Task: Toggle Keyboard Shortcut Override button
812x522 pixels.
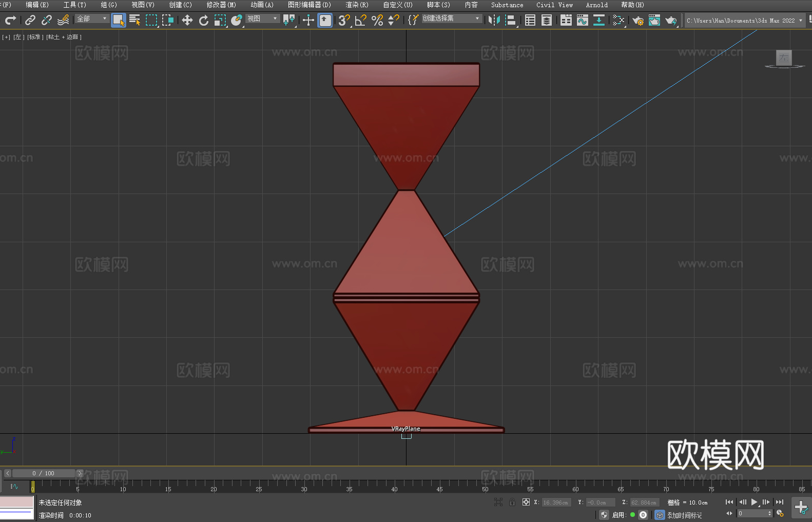Action: pos(325,20)
